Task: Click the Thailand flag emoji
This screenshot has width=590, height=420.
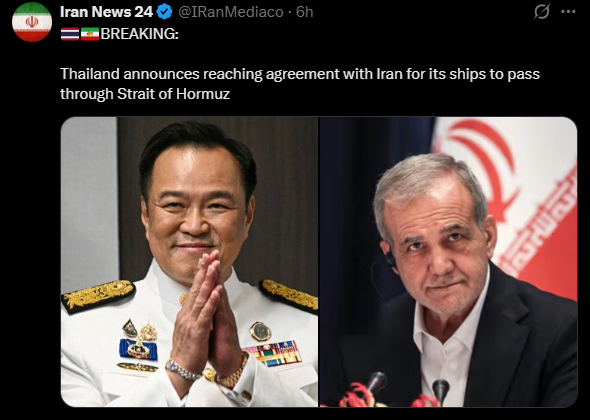Action: pyautogui.click(x=70, y=34)
